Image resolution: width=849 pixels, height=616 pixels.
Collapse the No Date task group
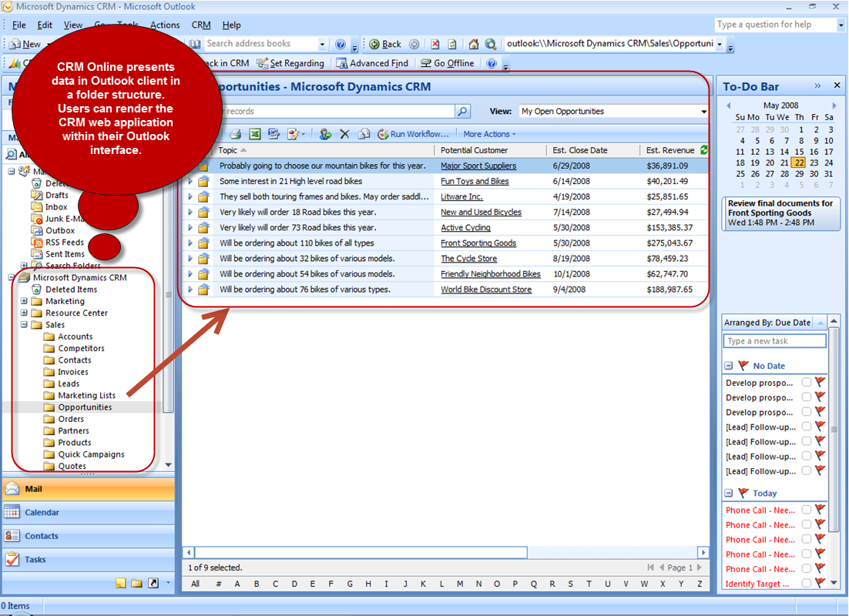(729, 366)
